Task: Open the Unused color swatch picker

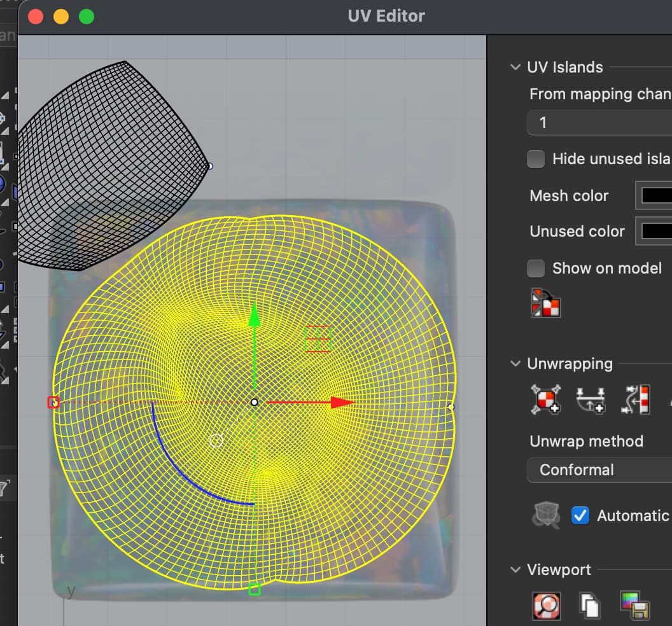Action: coord(655,231)
